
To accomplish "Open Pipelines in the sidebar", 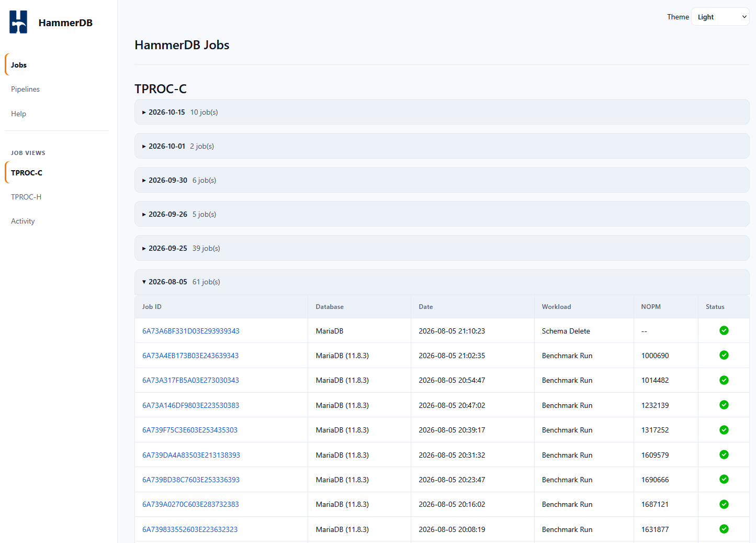I will pos(57,89).
